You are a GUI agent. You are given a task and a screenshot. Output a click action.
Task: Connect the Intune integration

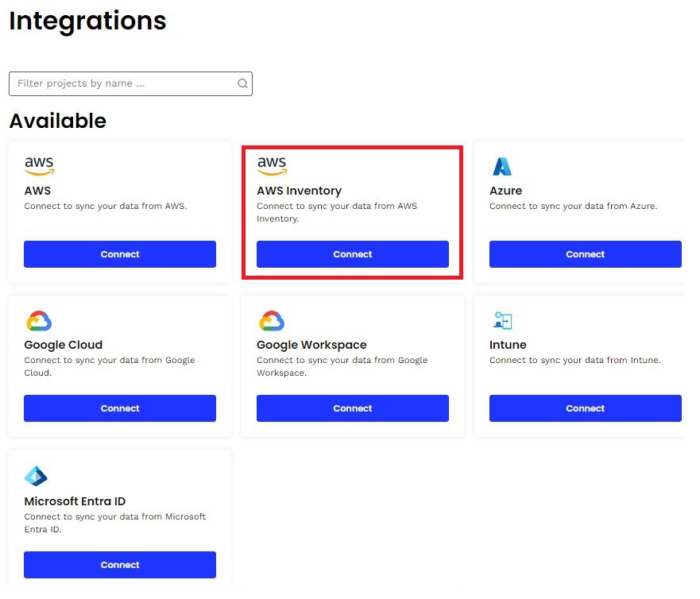pyautogui.click(x=585, y=408)
